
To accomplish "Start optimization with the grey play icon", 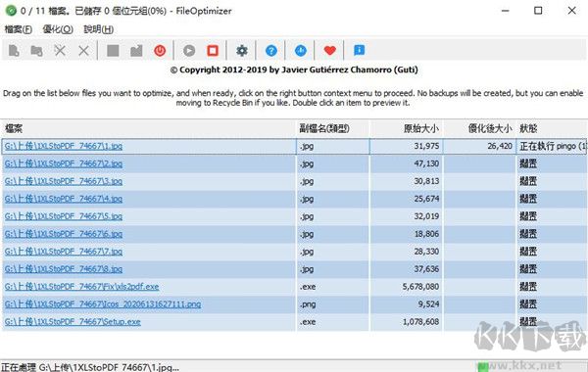I will 189,50.
